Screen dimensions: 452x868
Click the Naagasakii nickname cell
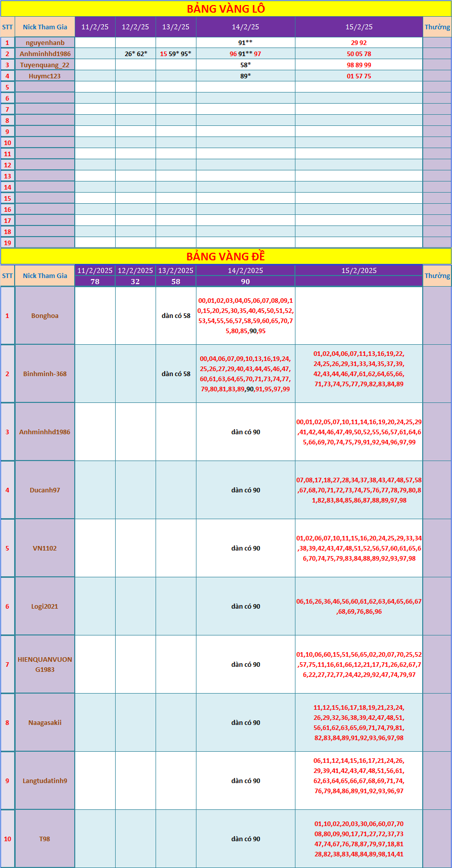[x=45, y=722]
